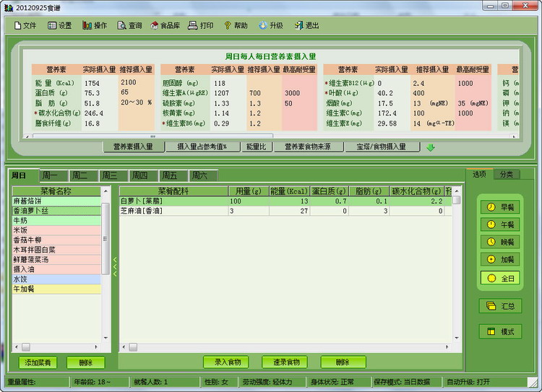Image resolution: width=542 pixels, height=392 pixels.
Task: Open the 食品库 food library
Action: (x=165, y=25)
